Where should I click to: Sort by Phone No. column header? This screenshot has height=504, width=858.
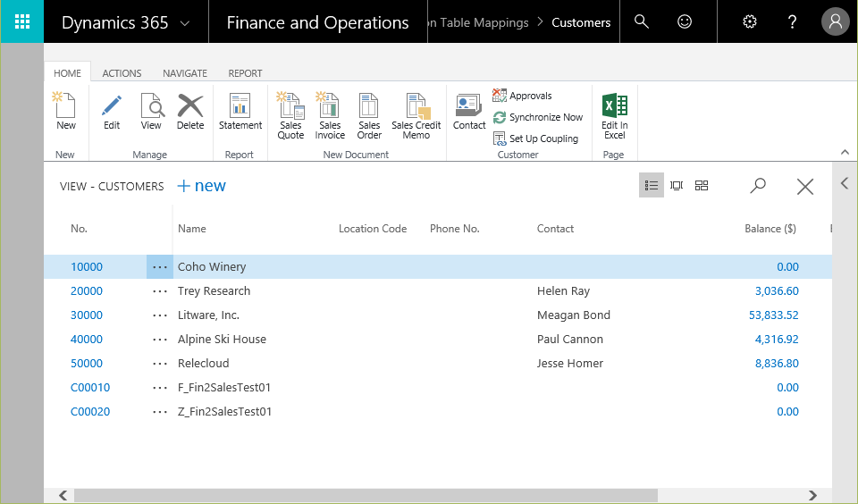(455, 229)
